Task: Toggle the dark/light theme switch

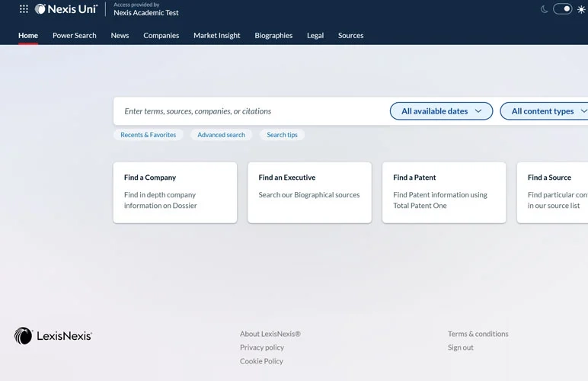Action: 563,8
